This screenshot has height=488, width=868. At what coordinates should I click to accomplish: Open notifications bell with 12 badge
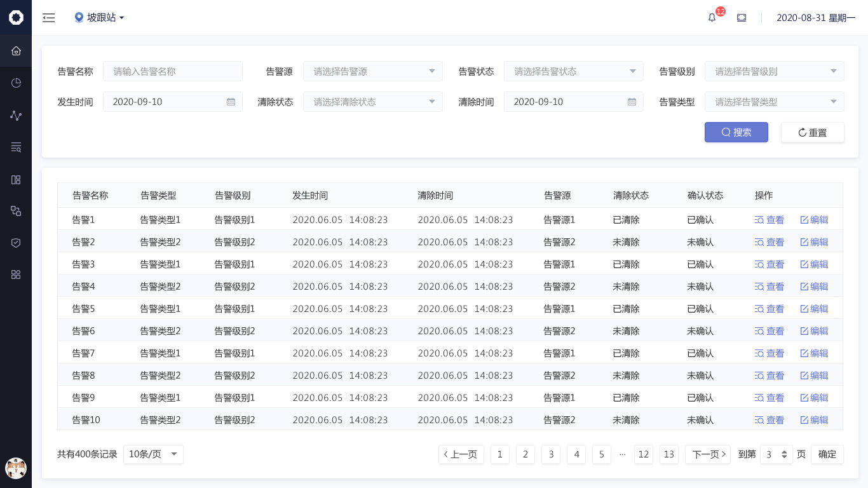tap(712, 18)
